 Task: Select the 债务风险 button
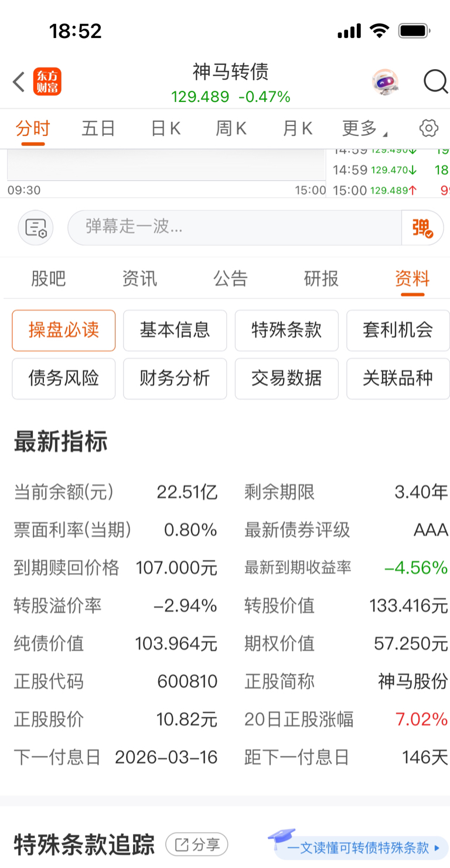pos(64,379)
